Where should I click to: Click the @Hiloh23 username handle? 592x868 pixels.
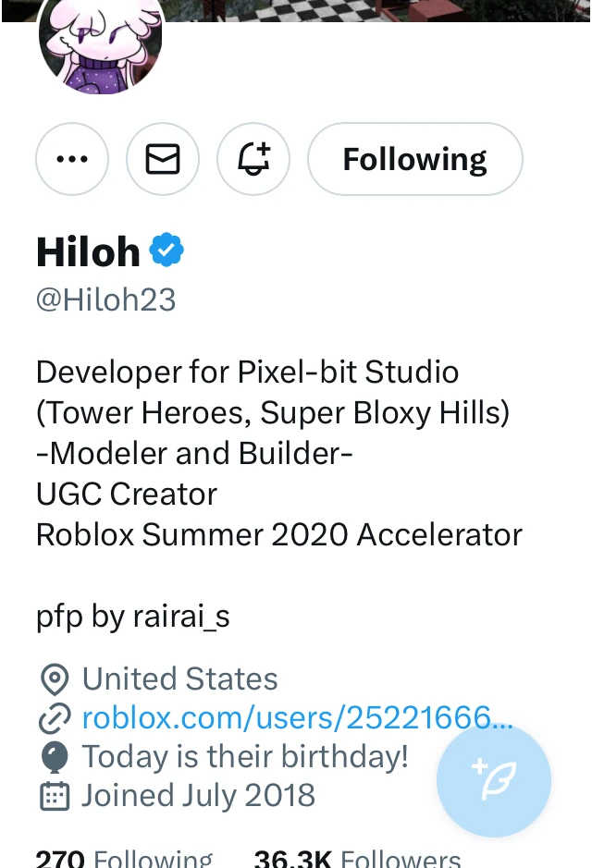[x=105, y=300]
